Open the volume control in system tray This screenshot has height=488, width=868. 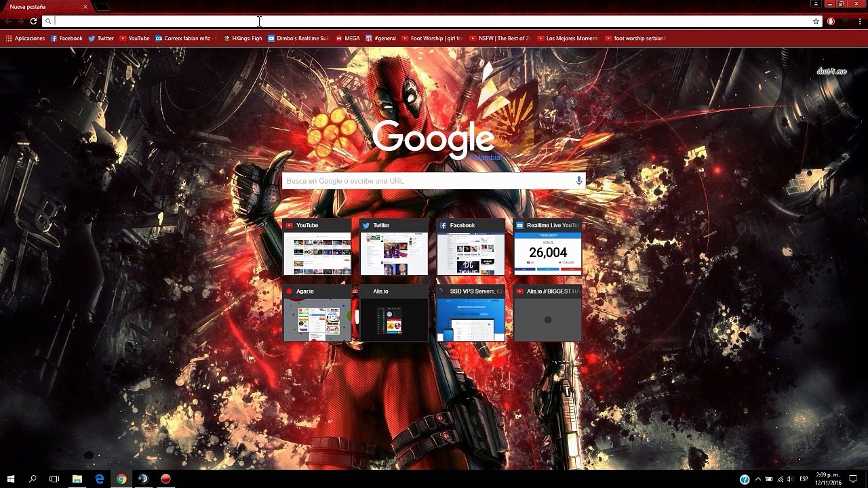(x=790, y=479)
